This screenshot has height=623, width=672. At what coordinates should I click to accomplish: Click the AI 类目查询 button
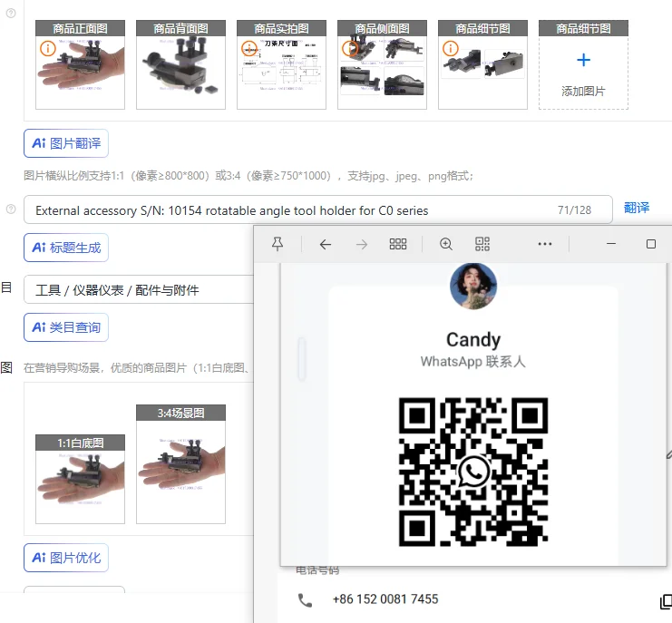[x=66, y=327]
